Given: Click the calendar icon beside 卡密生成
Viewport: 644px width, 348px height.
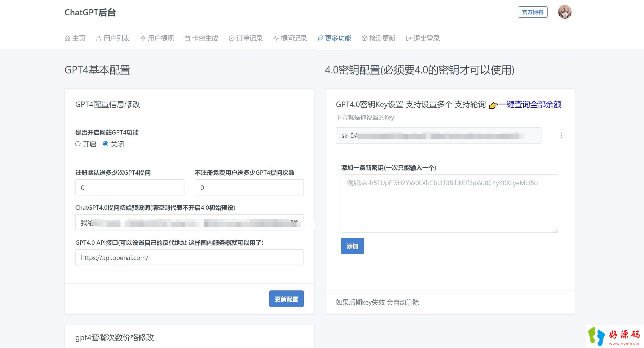Looking at the screenshot, I should point(187,38).
